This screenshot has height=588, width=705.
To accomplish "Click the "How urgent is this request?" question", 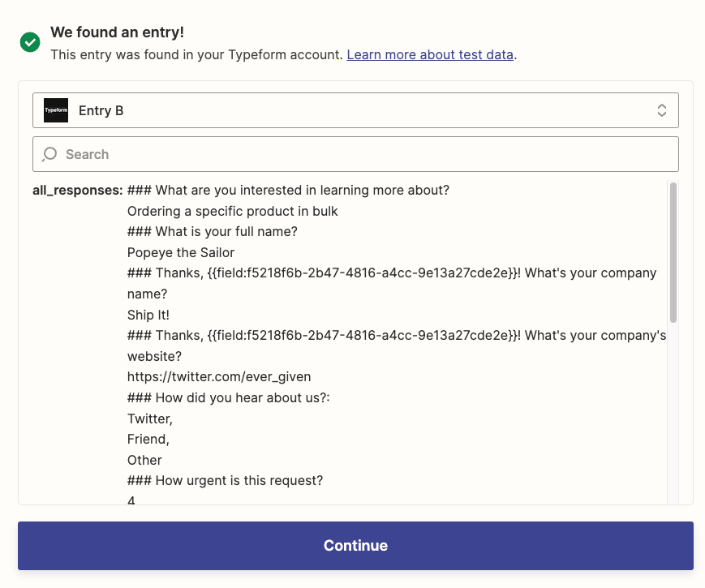I will click(x=239, y=480).
